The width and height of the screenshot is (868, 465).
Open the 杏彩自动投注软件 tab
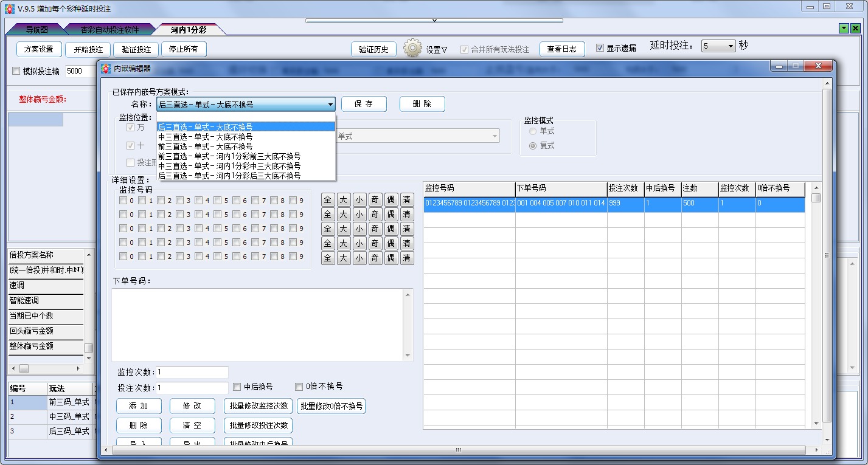(109, 29)
